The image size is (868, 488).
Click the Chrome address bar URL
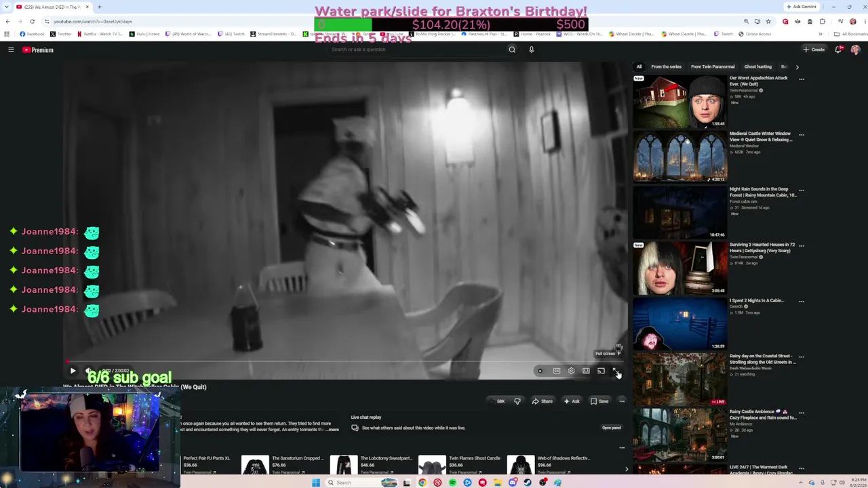[93, 22]
